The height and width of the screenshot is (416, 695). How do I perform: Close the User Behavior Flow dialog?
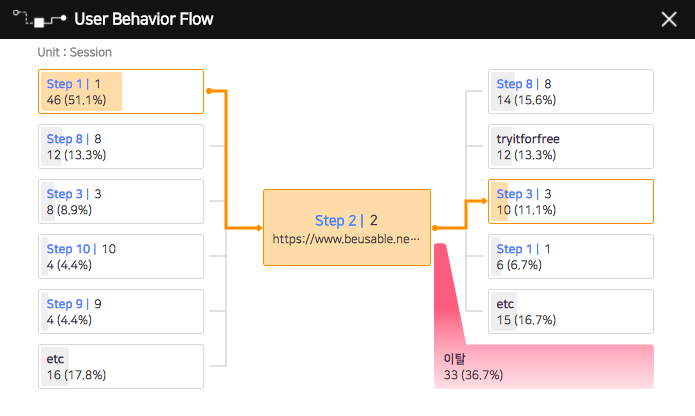point(669,19)
